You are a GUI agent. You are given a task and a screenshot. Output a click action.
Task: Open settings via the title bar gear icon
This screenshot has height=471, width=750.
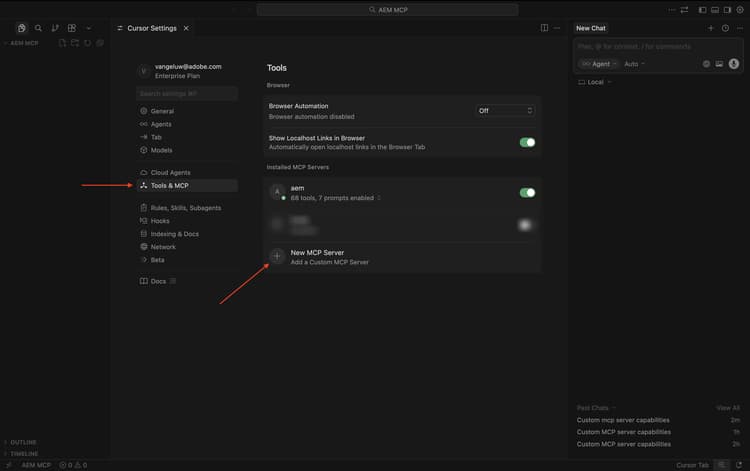pyautogui.click(x=739, y=10)
